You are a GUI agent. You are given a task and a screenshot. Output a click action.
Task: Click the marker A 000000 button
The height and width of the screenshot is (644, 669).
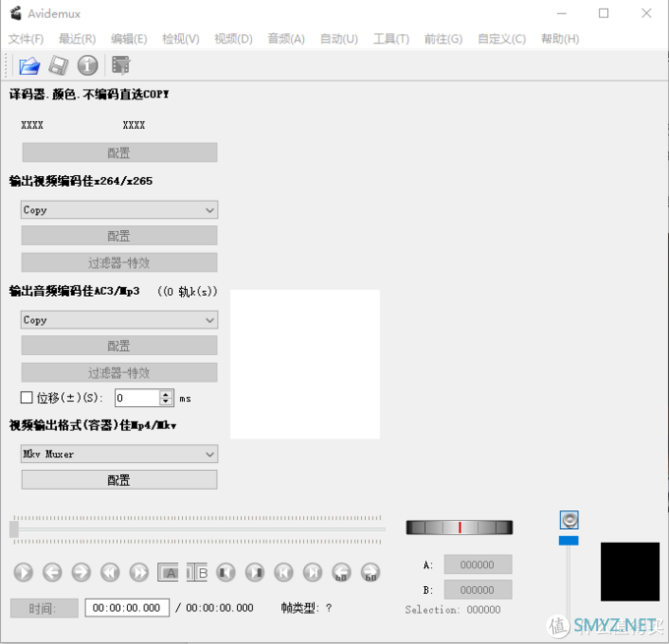[x=478, y=564]
